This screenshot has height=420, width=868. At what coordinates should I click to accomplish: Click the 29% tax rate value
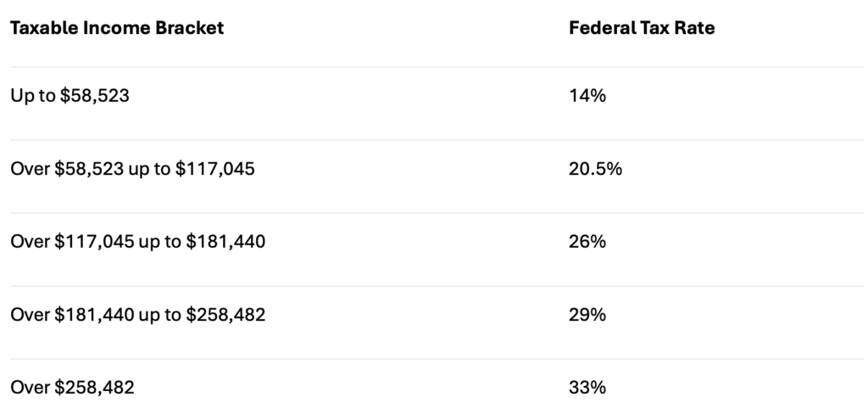pos(587,316)
